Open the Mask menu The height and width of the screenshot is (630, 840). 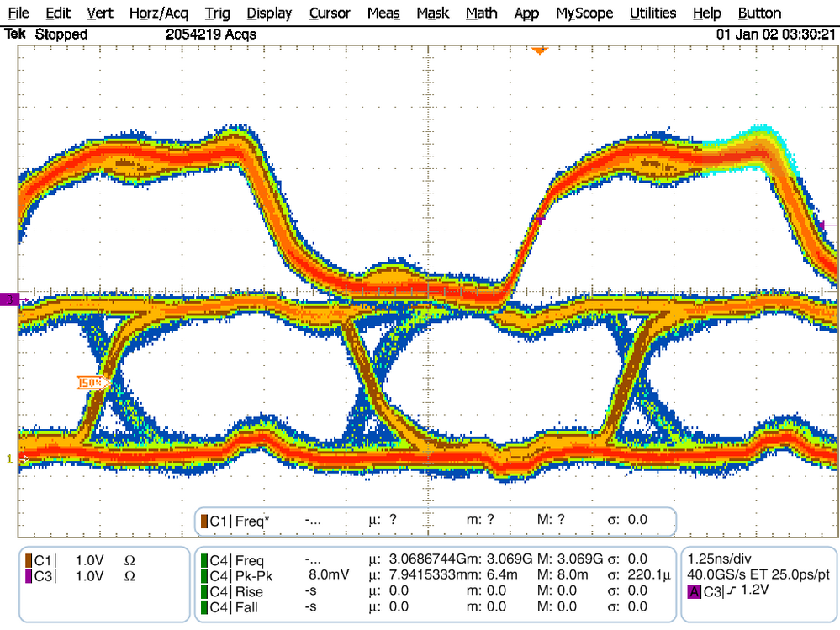click(433, 13)
